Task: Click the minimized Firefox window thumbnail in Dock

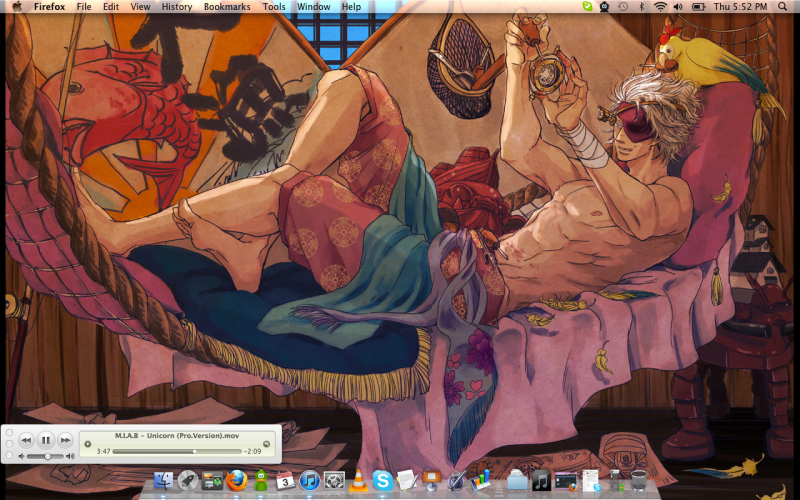Action: [x=566, y=481]
